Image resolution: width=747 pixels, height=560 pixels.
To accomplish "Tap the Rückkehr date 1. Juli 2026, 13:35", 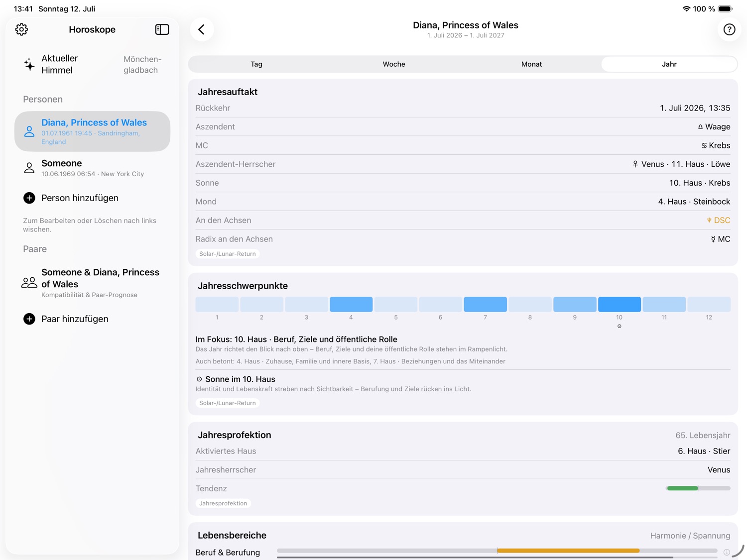I will click(x=695, y=108).
